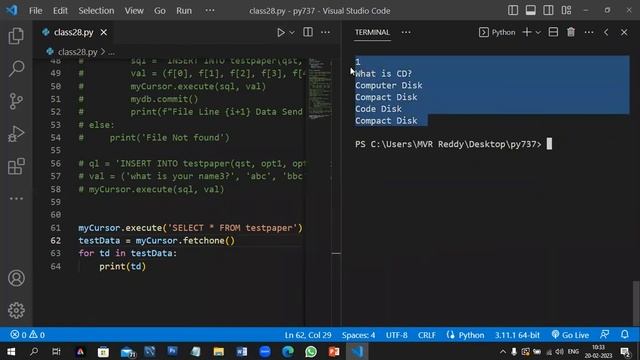Open the File menu
This screenshot has width=640, height=360.
(x=36, y=11)
